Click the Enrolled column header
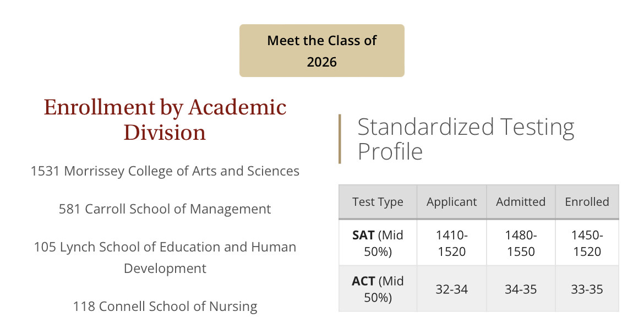This screenshot has width=644, height=328. (x=587, y=202)
